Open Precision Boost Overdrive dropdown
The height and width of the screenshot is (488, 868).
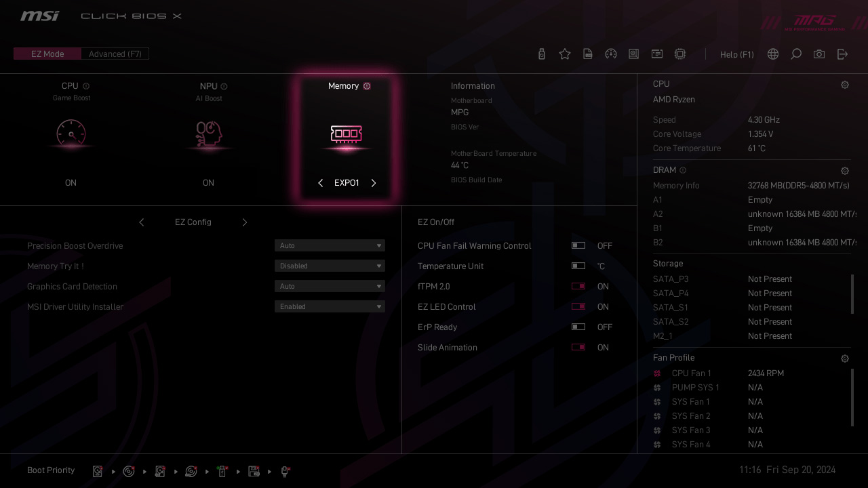click(330, 245)
